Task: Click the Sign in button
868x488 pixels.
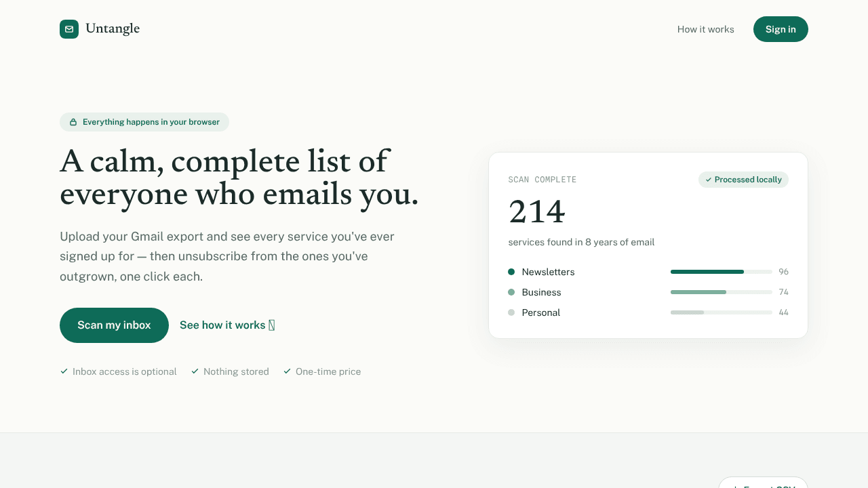Action: click(x=781, y=29)
